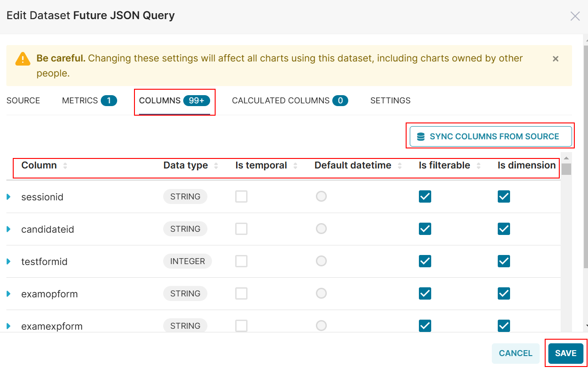Close the Edit Dataset dialog
This screenshot has height=372, width=588.
coord(575,16)
